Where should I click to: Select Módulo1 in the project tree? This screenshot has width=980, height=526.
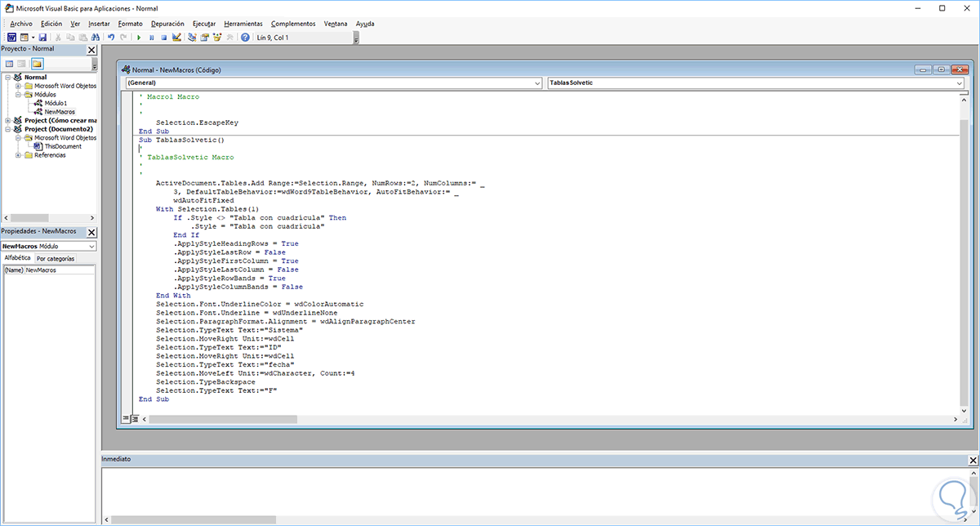pyautogui.click(x=56, y=104)
